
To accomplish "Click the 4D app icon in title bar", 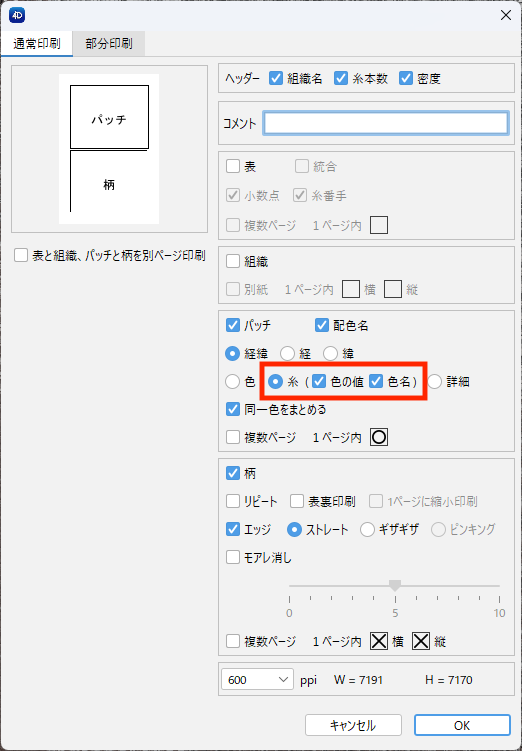I will pos(17,15).
